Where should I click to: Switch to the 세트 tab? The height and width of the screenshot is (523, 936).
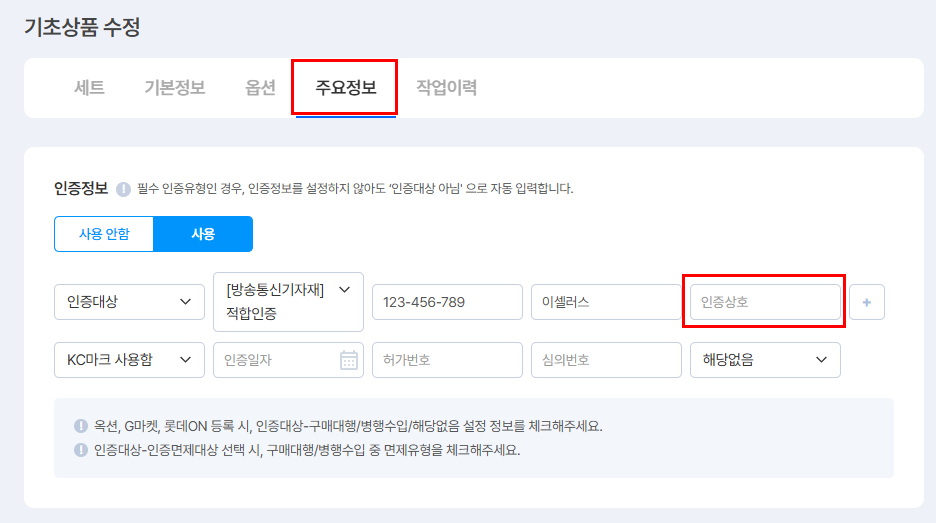(89, 88)
